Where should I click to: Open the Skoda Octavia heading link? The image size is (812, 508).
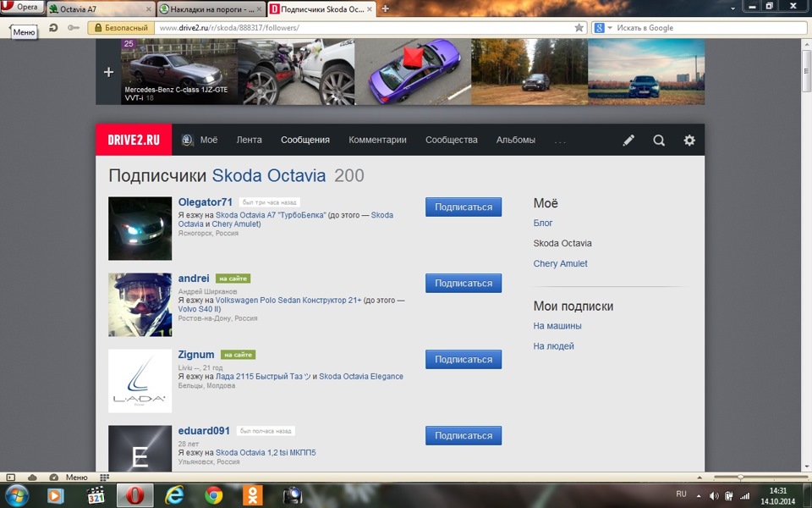tap(269, 175)
